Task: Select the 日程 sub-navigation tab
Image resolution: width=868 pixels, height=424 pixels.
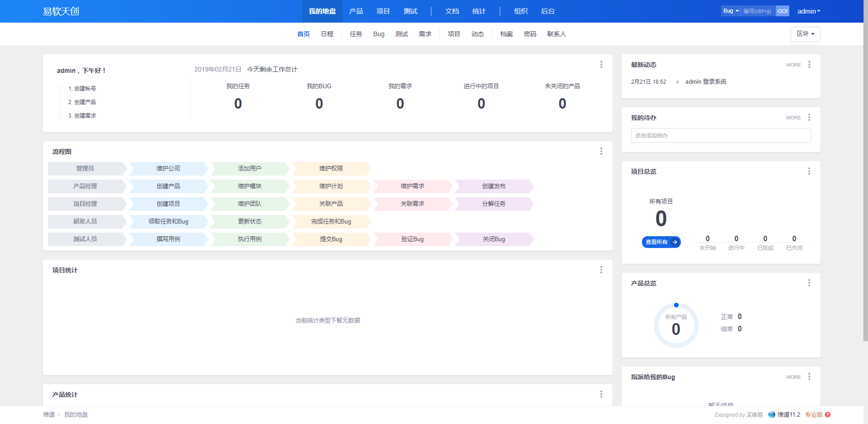Action: [x=327, y=34]
